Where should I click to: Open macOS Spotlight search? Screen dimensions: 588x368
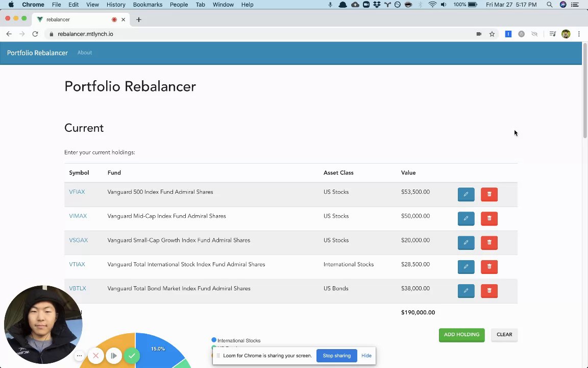549,5
